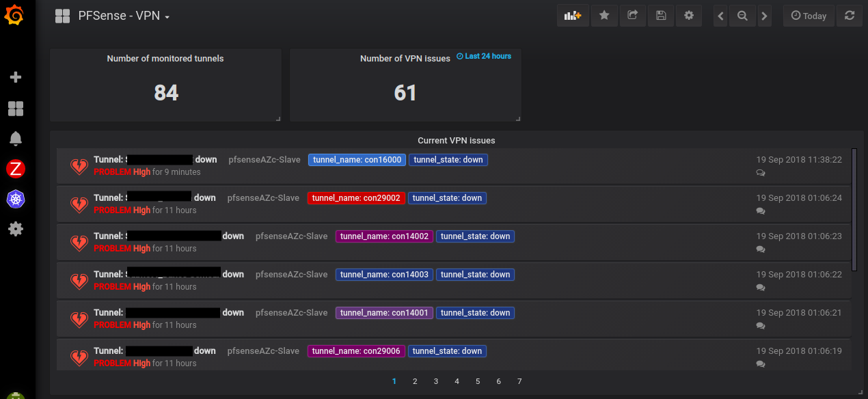Go to issues page 6

coord(498,381)
